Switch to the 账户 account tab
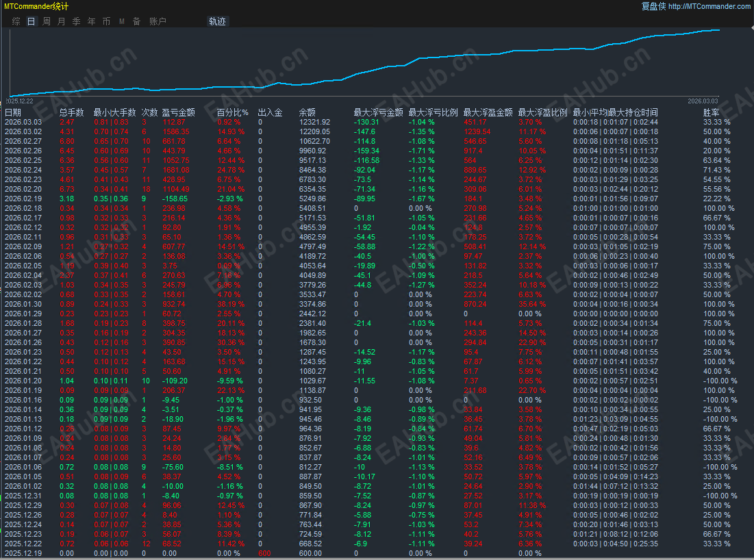The image size is (754, 560). pos(158,21)
